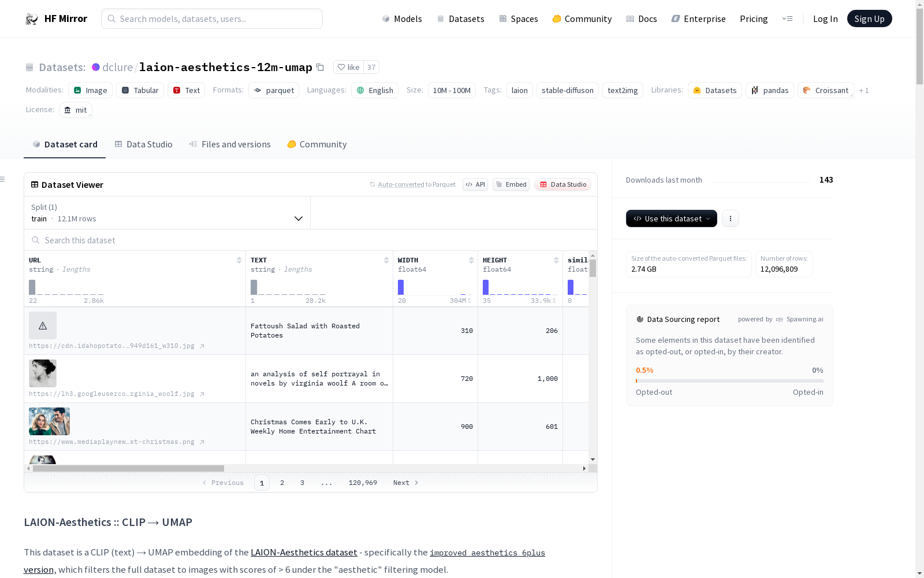Expand the Croissant library tag

(x=826, y=90)
